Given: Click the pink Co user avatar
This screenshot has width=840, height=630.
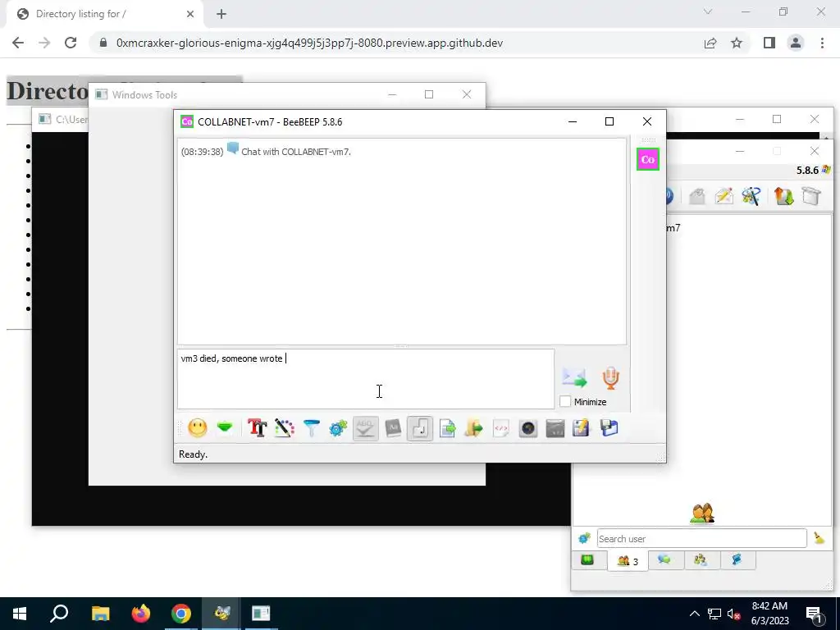Looking at the screenshot, I should (x=648, y=159).
